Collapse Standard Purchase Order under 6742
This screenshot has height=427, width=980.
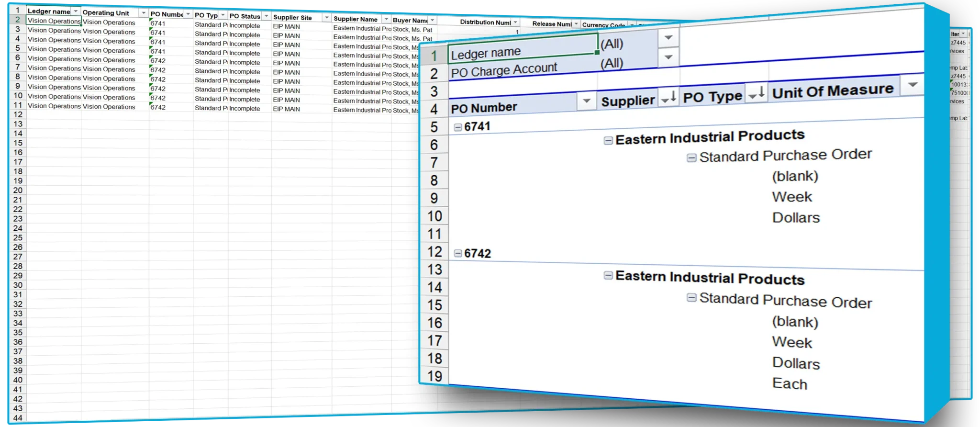[x=691, y=298]
